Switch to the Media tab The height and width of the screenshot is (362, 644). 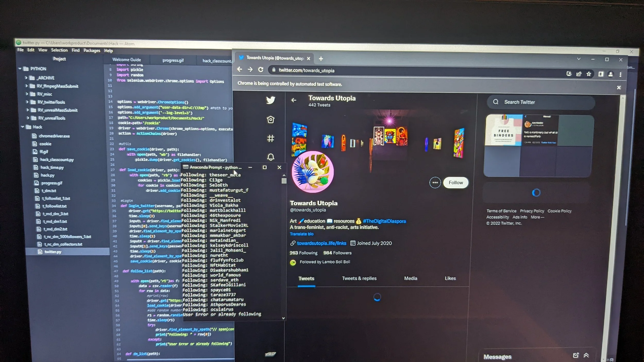(x=410, y=278)
